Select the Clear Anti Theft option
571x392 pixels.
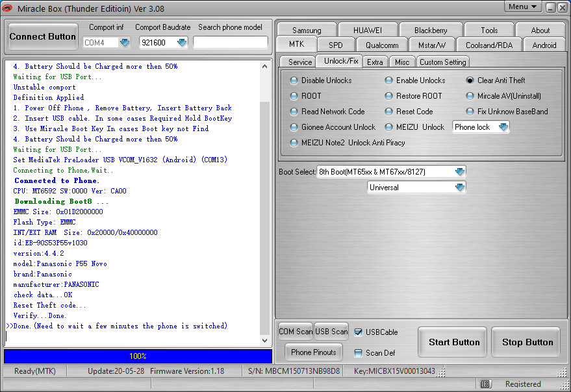470,80
